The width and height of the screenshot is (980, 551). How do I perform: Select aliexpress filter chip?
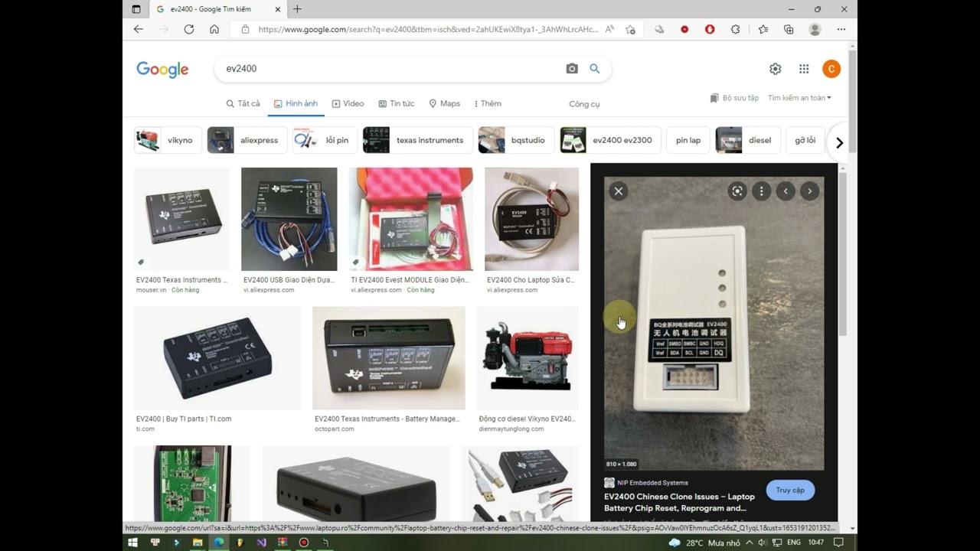(x=247, y=140)
